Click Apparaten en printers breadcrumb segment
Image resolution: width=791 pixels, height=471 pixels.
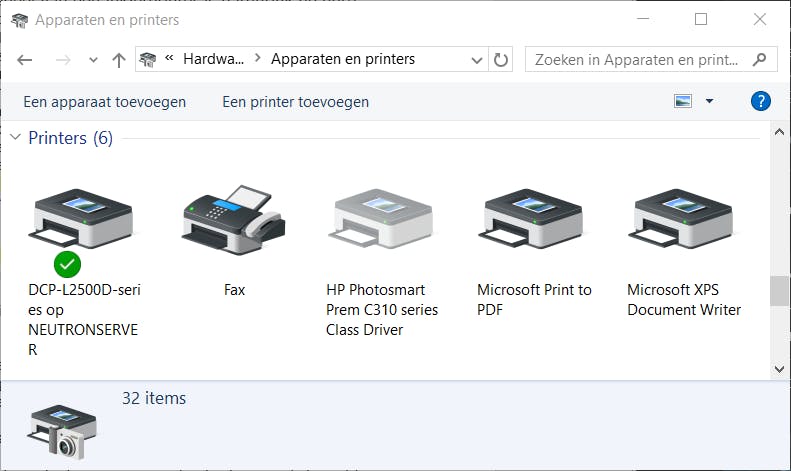coord(343,59)
